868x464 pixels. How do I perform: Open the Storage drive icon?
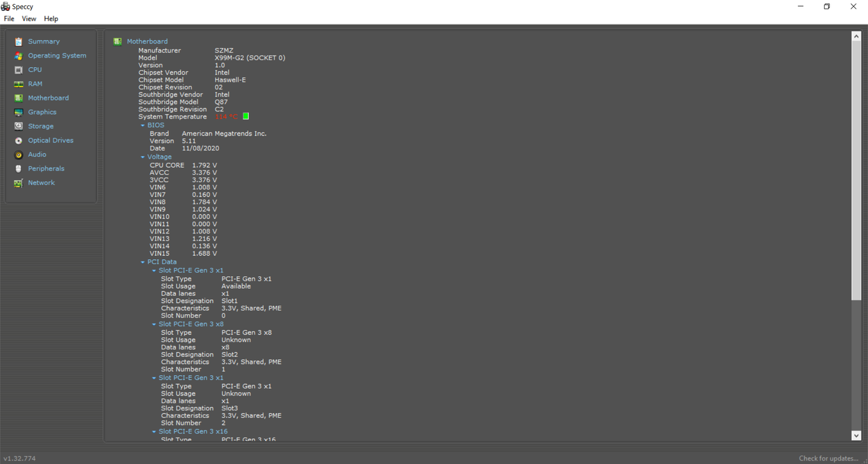(18, 126)
